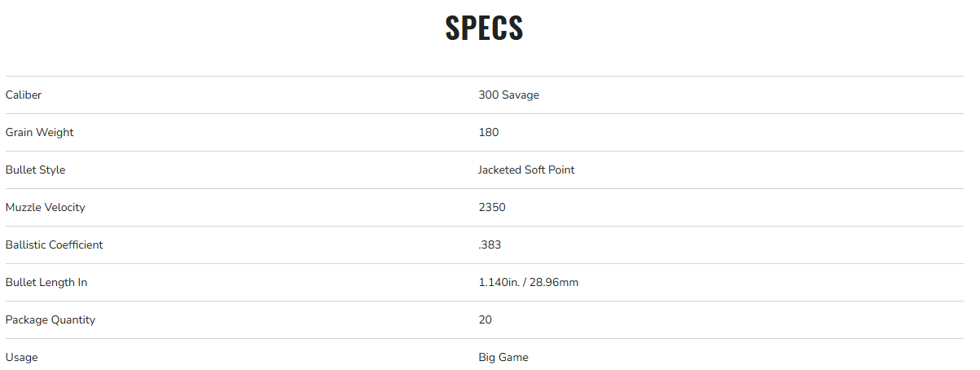
Task: Click the Package Quantity value 20
Action: (486, 320)
